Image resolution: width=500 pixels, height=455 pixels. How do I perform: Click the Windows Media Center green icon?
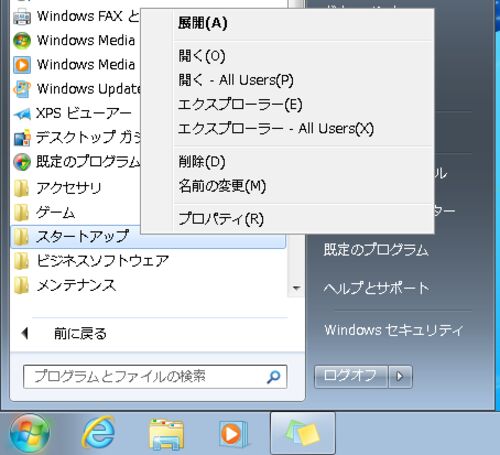(x=22, y=41)
